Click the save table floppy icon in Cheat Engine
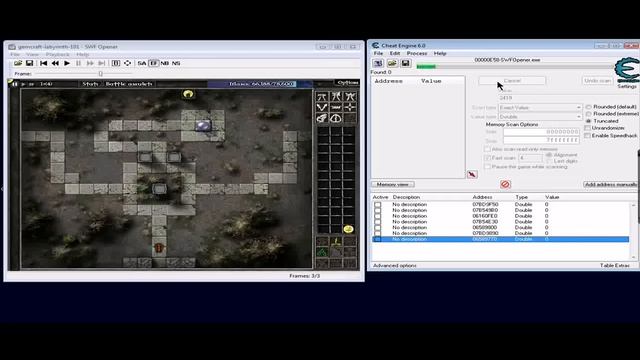 [x=405, y=63]
